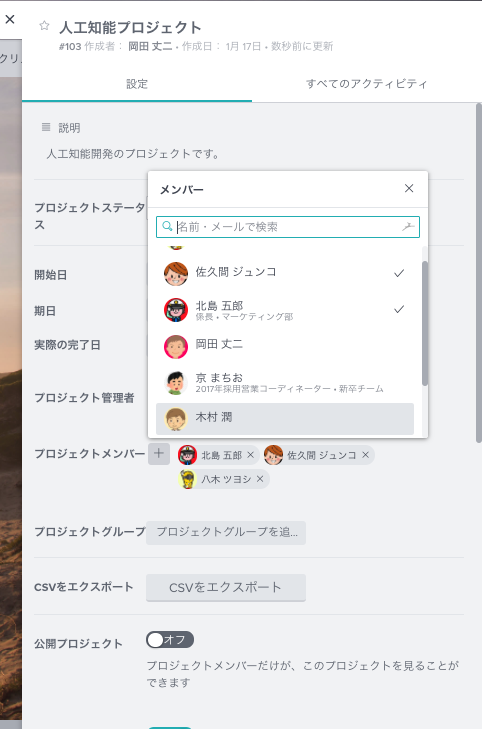Screen dimensions: 482x729
Task: Remove 八木 ツヨシ from project members
Action: 260,479
